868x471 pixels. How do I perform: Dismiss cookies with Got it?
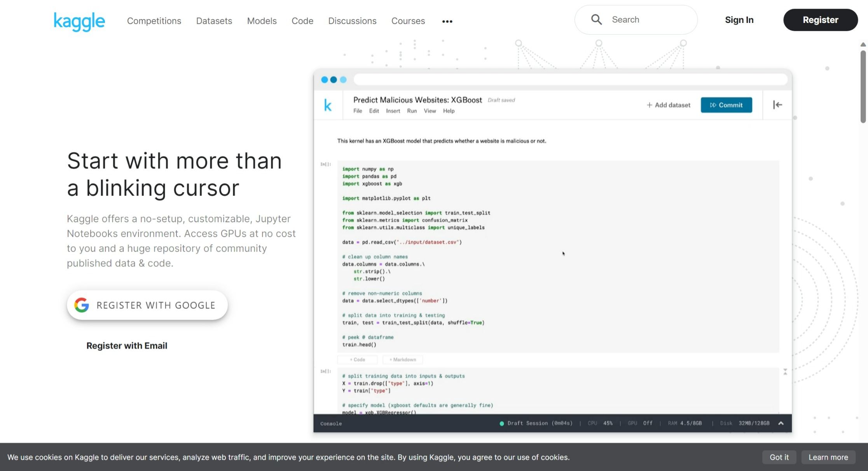coord(779,457)
